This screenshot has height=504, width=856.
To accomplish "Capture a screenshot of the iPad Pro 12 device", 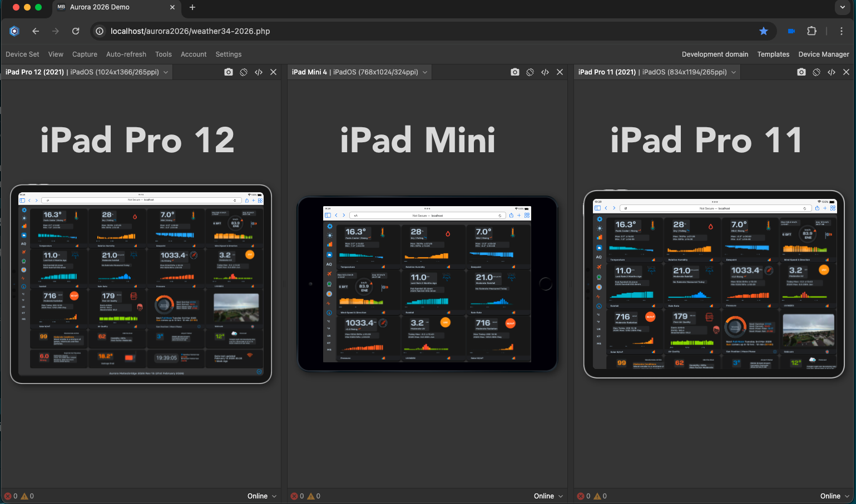I will 228,72.
